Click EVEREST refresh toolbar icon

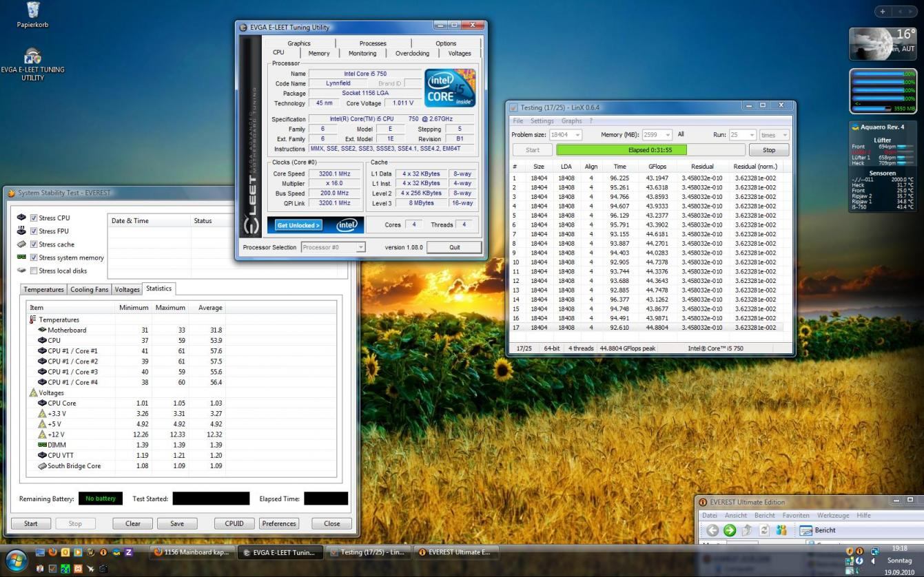pos(763,530)
